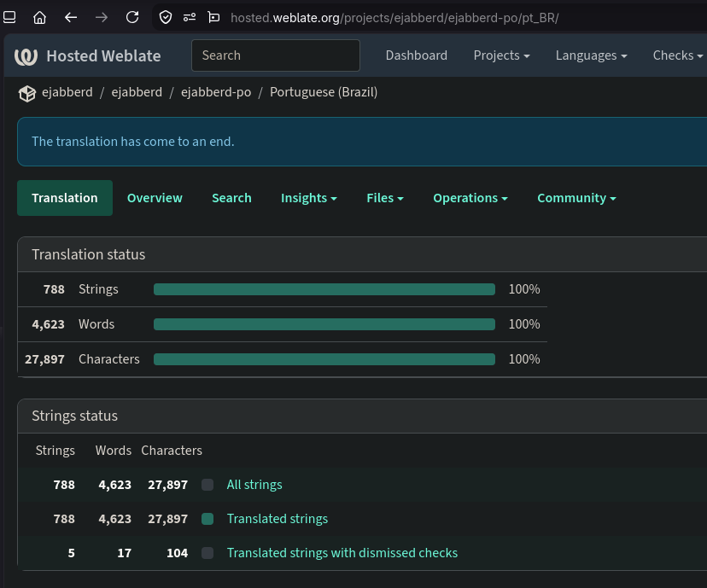Image resolution: width=707 pixels, height=588 pixels.
Task: Open the Languages dropdown
Action: (x=591, y=55)
